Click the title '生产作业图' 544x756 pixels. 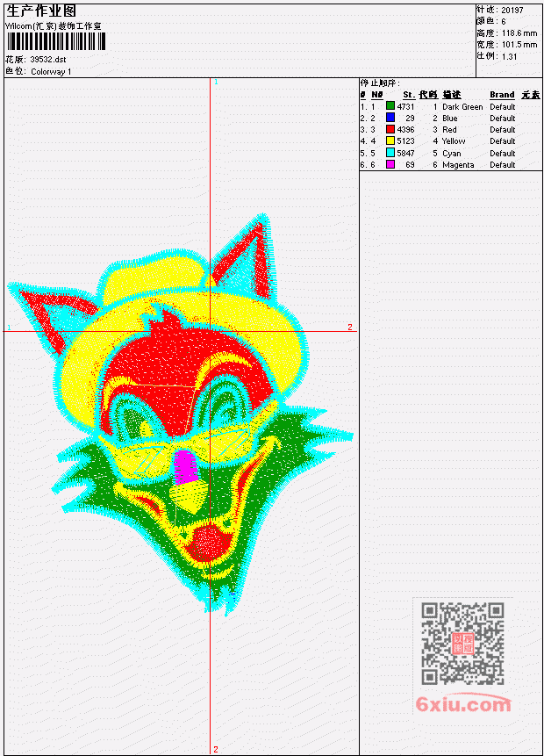point(41,11)
